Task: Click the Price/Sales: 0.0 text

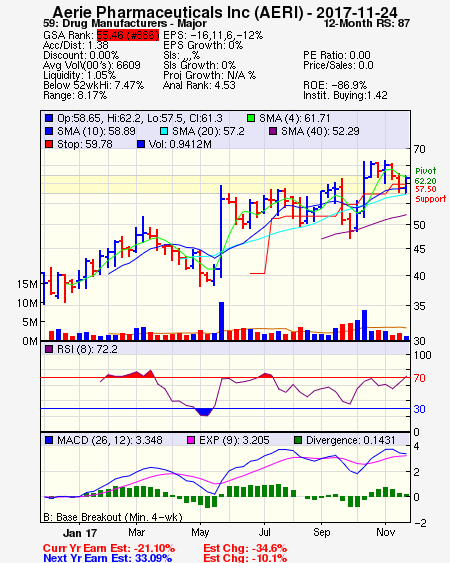Action: 338,65
